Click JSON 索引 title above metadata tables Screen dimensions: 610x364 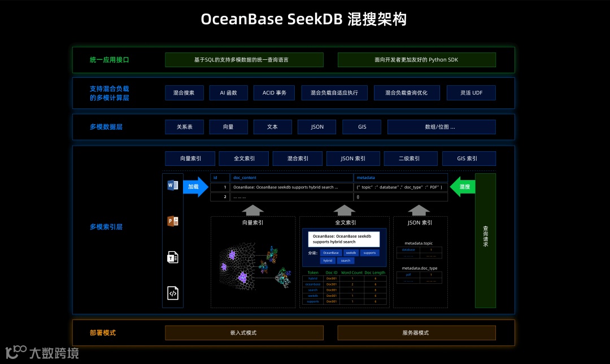pos(420,223)
